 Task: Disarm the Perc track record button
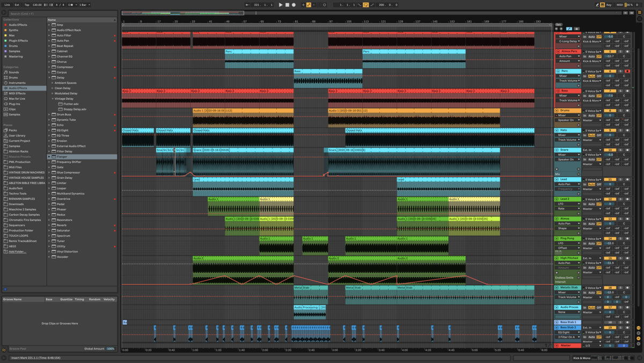coord(627,71)
